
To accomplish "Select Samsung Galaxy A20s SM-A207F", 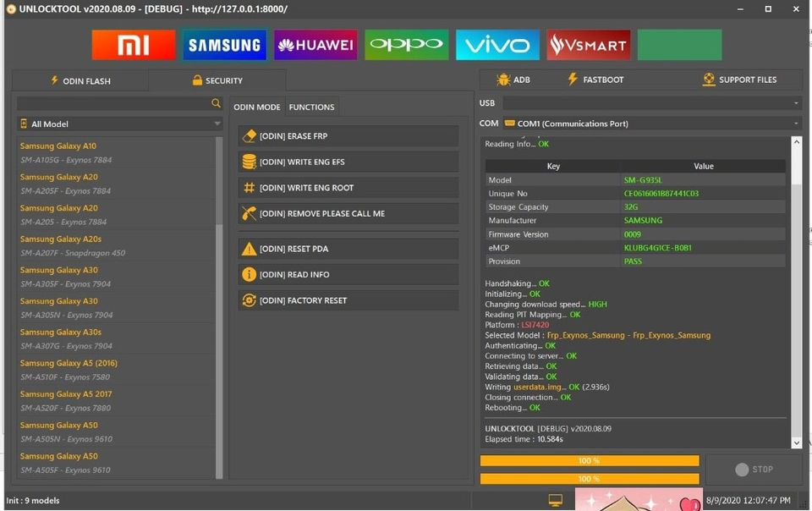I will coord(116,246).
